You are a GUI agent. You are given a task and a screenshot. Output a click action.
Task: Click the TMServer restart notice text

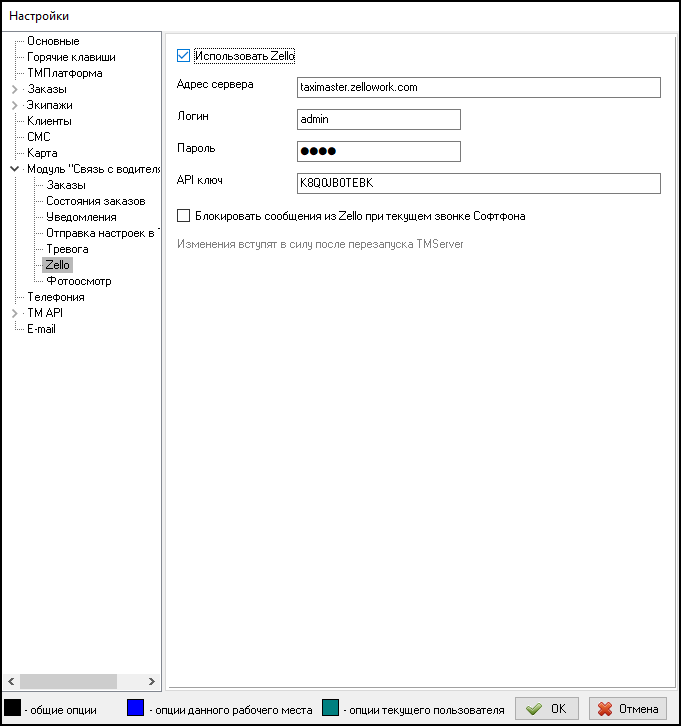(320, 244)
